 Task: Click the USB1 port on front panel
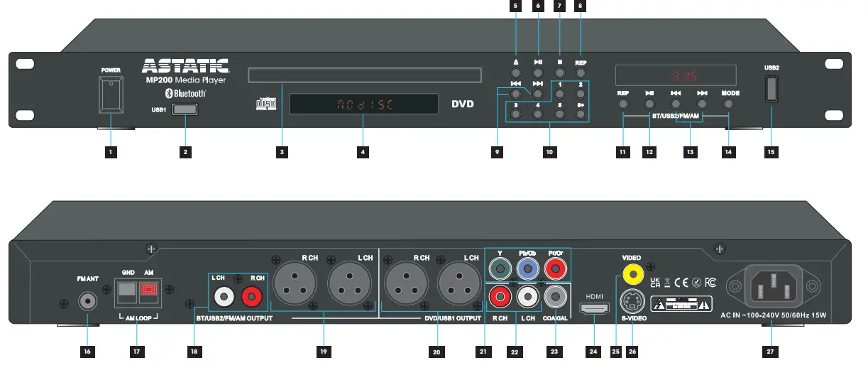click(185, 110)
